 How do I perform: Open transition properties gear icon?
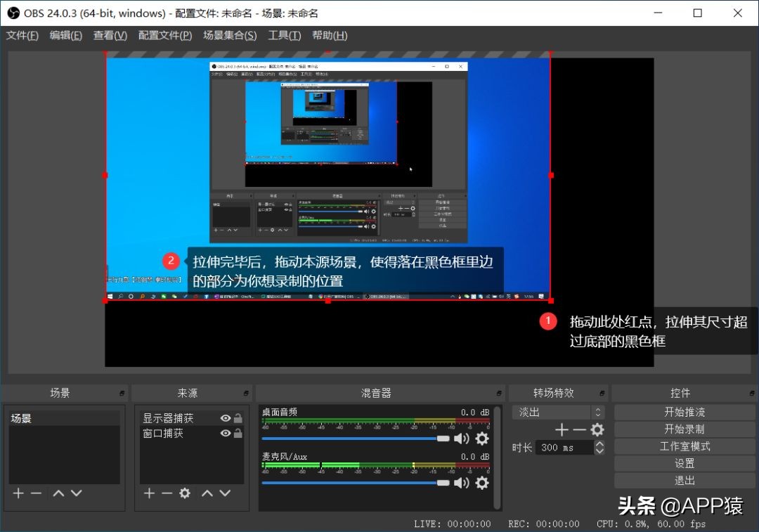point(595,429)
